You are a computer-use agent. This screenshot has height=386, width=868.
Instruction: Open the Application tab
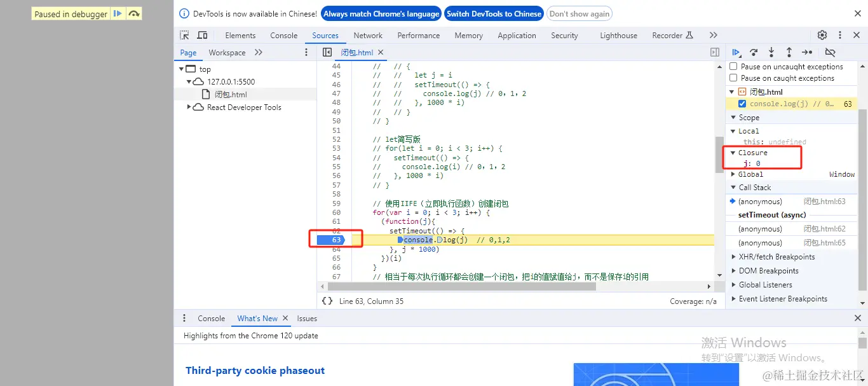click(517, 36)
